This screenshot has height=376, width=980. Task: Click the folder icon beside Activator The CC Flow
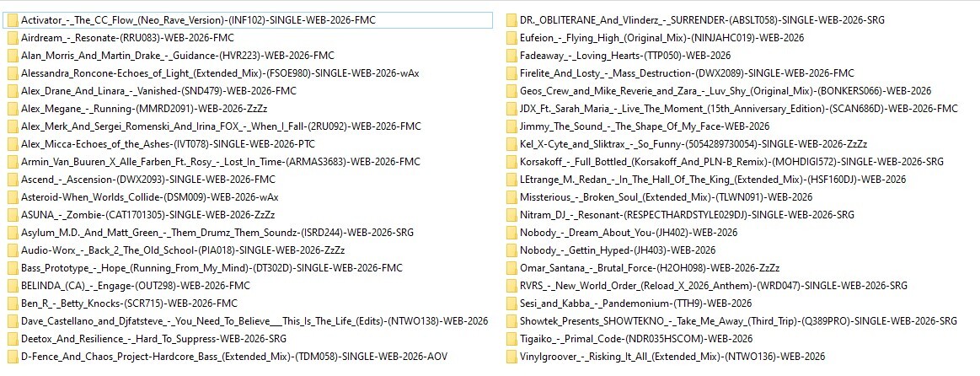(x=13, y=20)
